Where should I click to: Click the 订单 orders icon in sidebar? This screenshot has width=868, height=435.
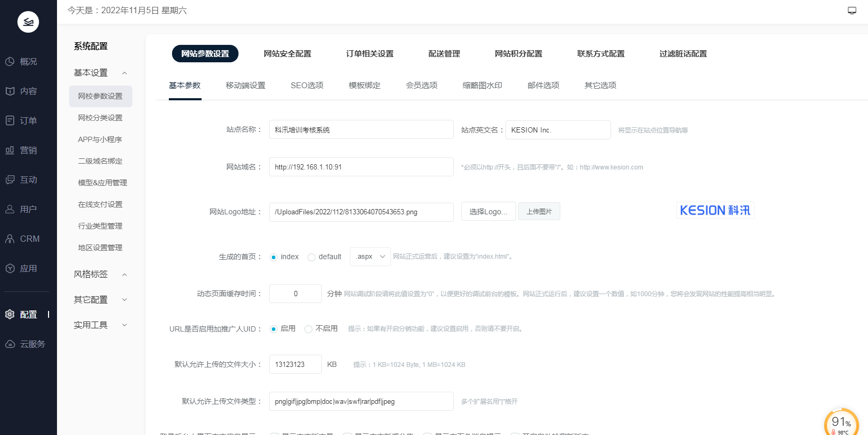(x=10, y=121)
